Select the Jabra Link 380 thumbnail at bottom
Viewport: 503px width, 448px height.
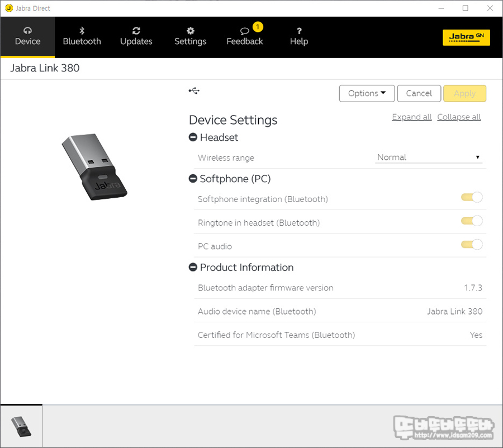21,426
